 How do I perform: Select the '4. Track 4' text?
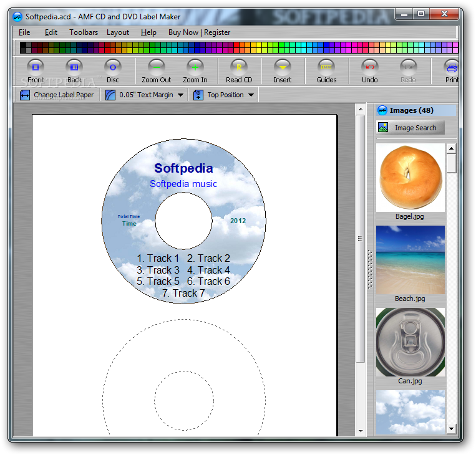click(x=208, y=270)
